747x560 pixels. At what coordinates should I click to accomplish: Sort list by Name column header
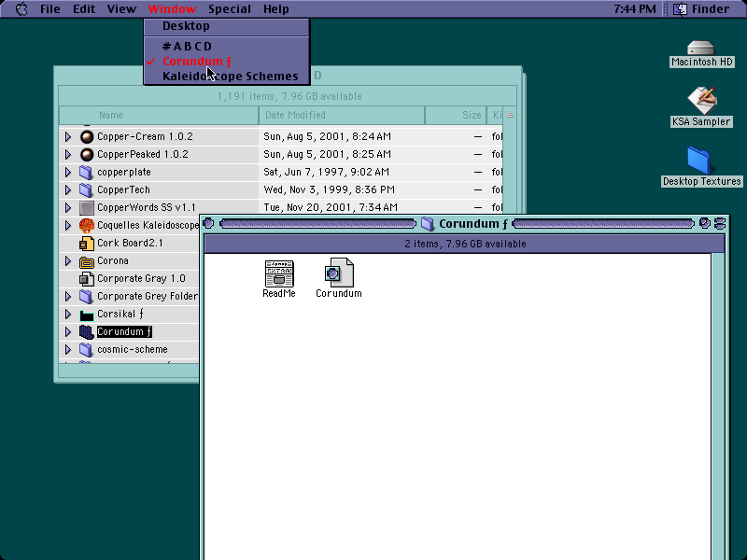(x=159, y=115)
